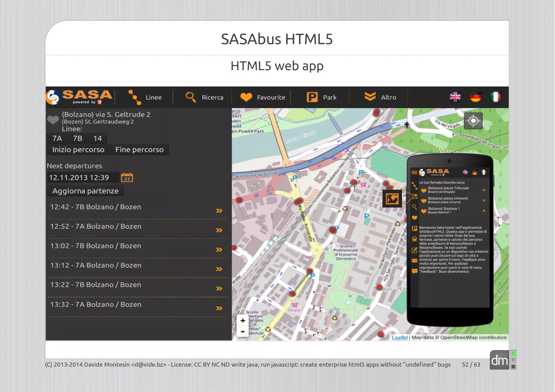Click the parking icon in phone sidebar
Screen dimensions: 555x392
[414, 228]
